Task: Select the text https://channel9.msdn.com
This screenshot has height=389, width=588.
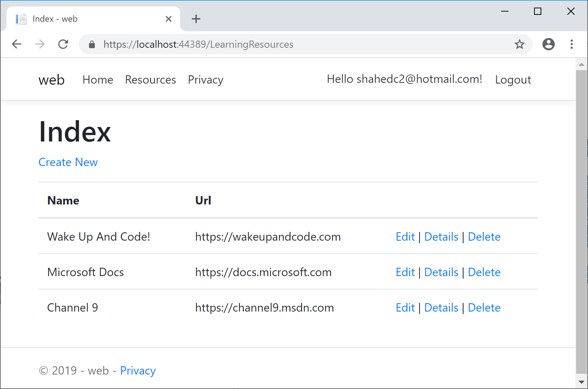Action: [x=265, y=308]
